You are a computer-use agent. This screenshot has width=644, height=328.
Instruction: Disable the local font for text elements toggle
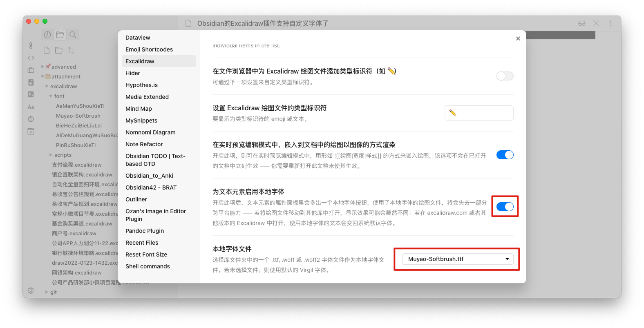pos(505,207)
